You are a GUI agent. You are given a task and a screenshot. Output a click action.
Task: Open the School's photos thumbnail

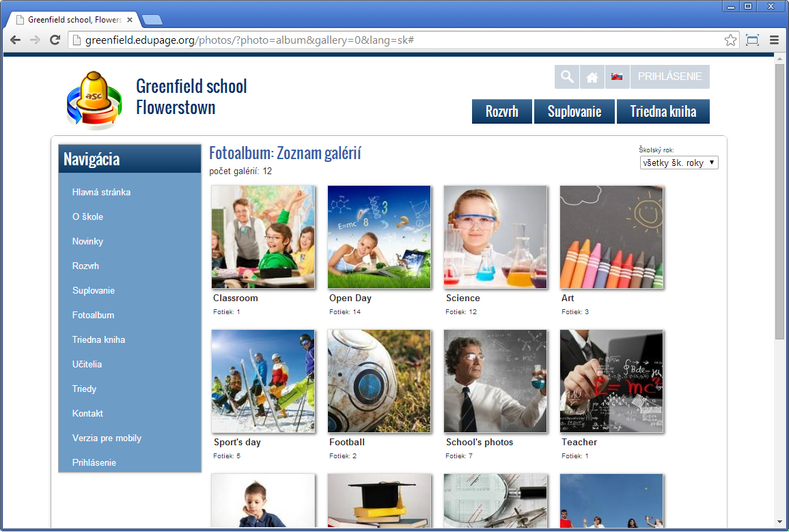coord(496,381)
